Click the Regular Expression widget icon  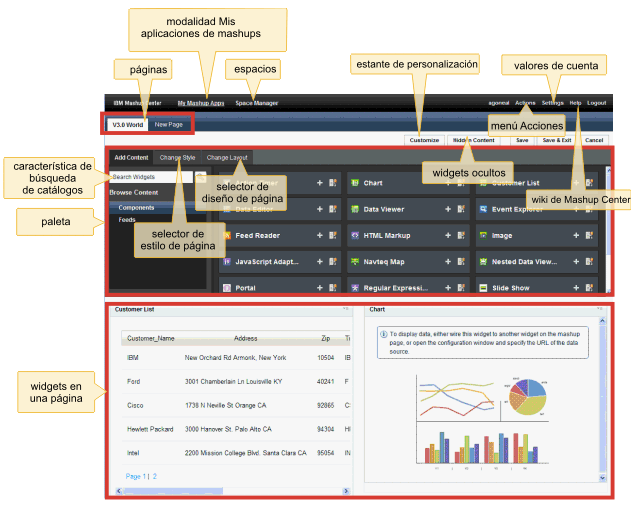tap(355, 288)
